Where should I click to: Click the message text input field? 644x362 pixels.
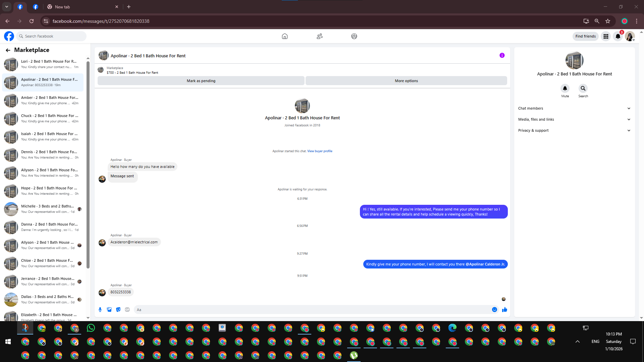312,310
